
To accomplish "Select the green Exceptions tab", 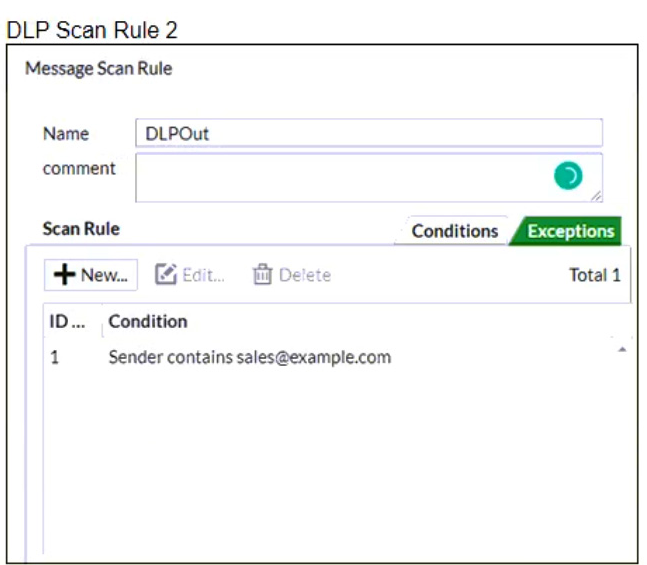I will [570, 231].
